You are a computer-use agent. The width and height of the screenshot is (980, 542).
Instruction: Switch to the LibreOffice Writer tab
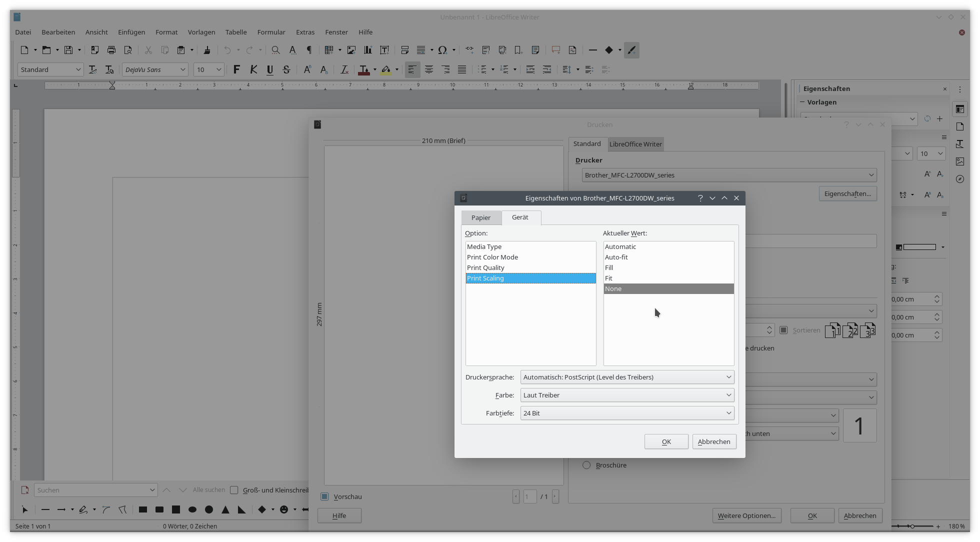tap(635, 144)
